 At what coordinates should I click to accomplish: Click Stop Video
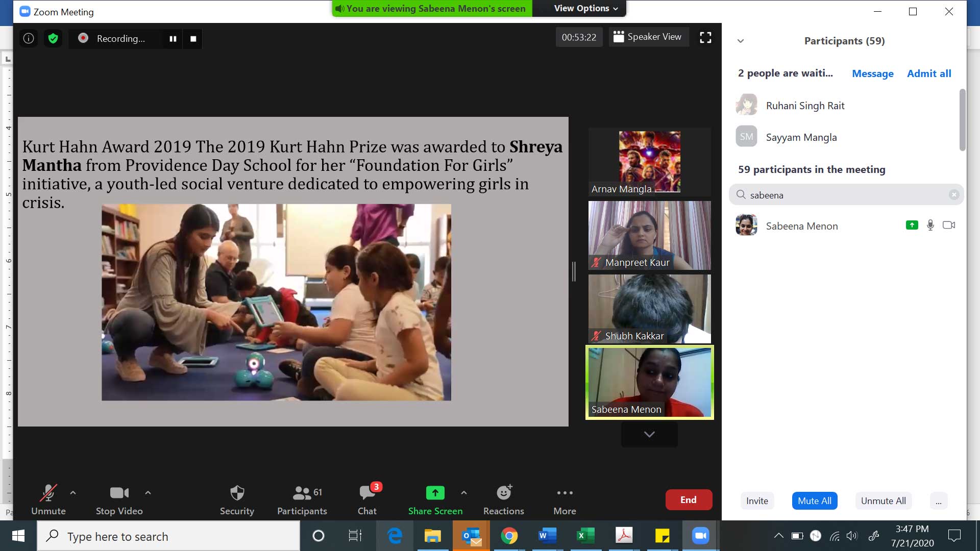[x=119, y=499]
